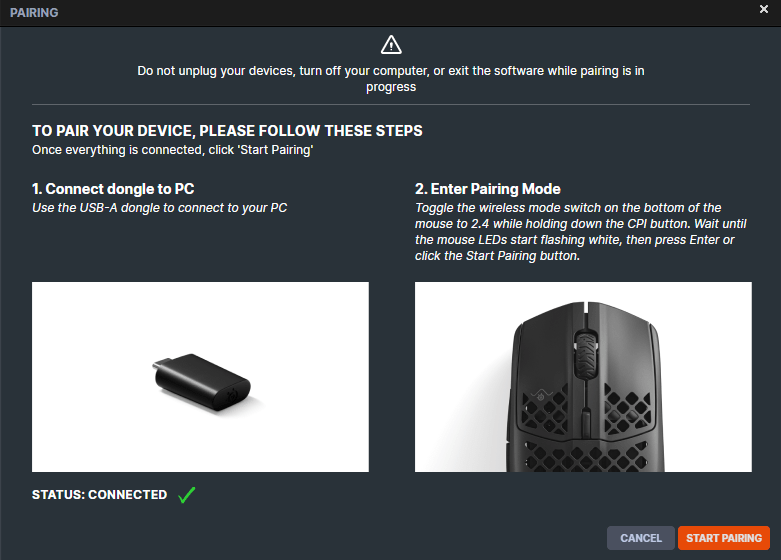Click the 'Once everything is connected' subtitle
Screen dimensions: 781x560
pyautogui.click(x=174, y=149)
